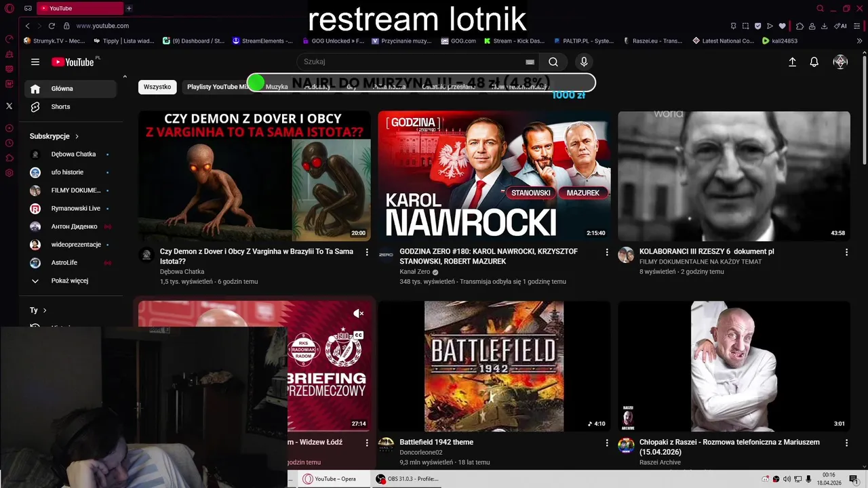This screenshot has height=488, width=868.
Task: Click the heart bookmark icon in address bar
Action: 782,26
